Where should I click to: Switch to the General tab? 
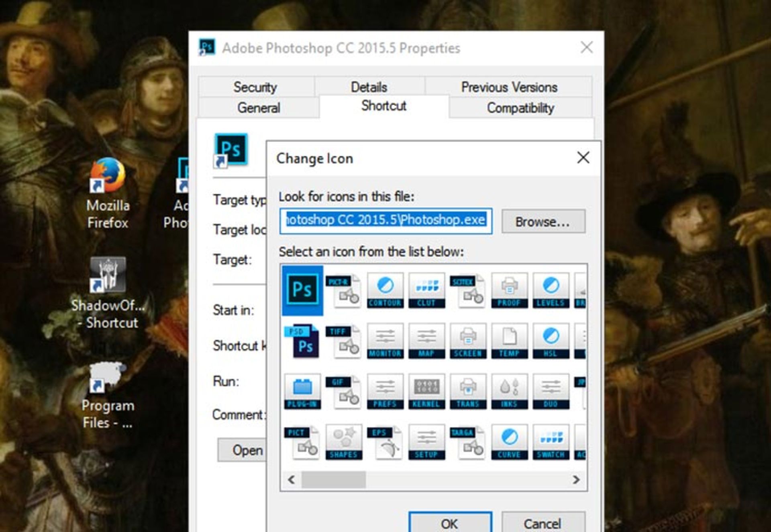pyautogui.click(x=259, y=108)
